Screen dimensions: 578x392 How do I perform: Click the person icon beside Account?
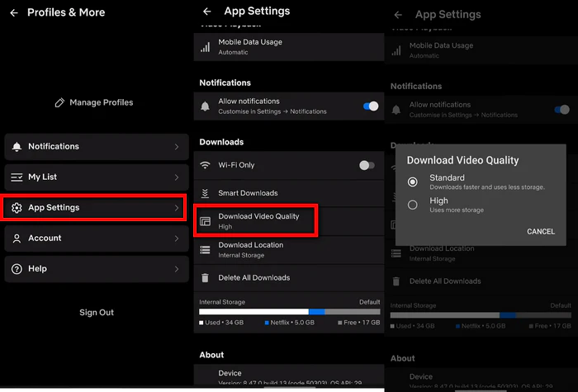pyautogui.click(x=17, y=239)
